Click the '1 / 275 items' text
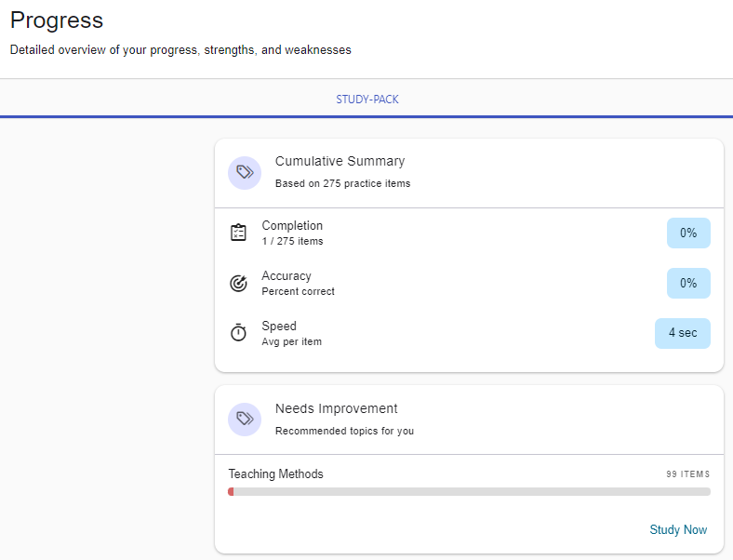This screenshot has height=560, width=733. pos(292,241)
